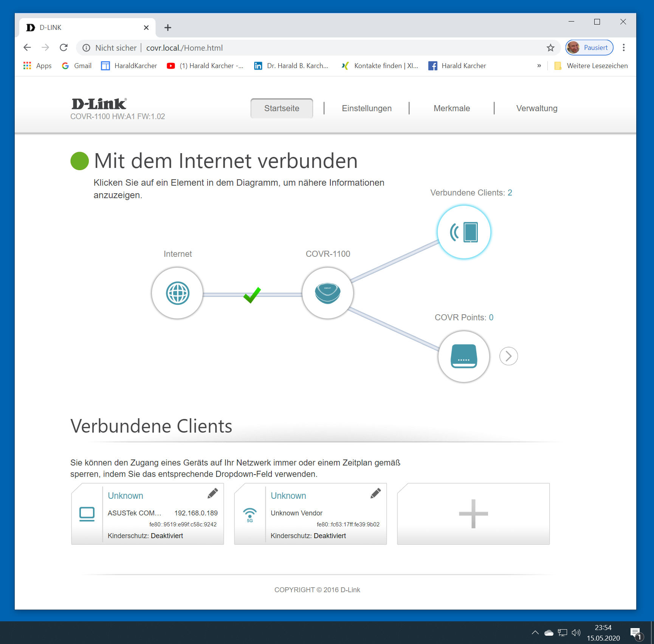Close the D-LINK tab
654x644 pixels.
coord(146,28)
